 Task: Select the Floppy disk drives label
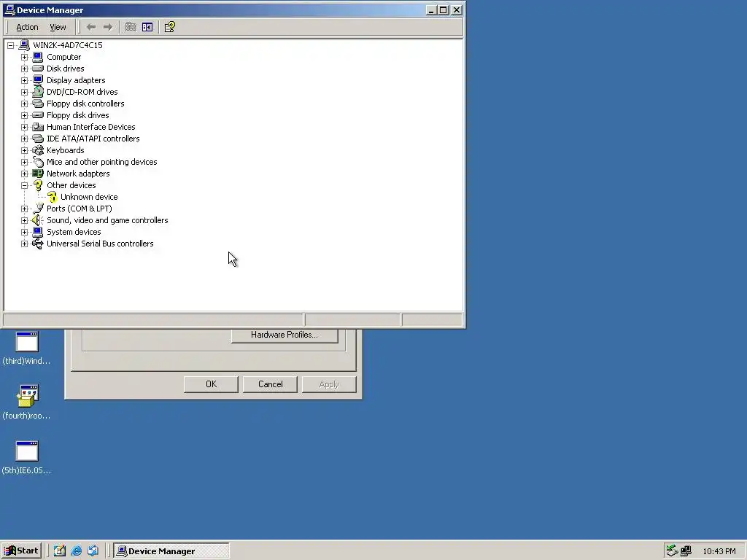[77, 115]
